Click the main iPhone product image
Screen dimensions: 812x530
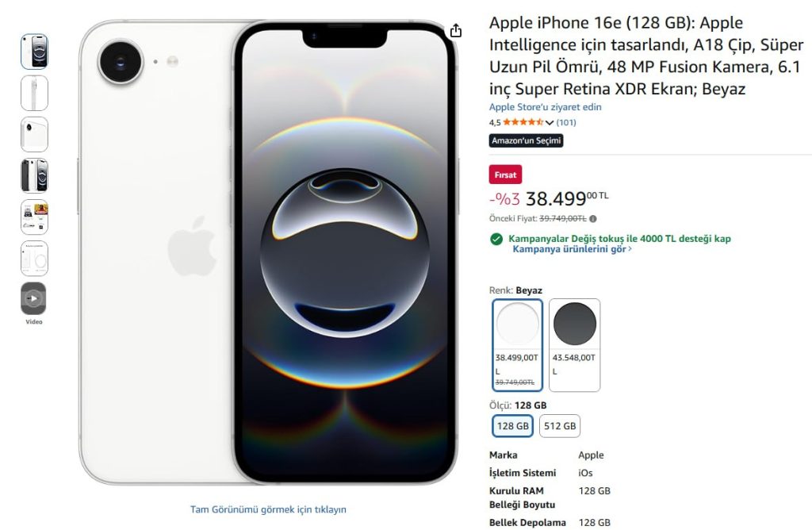click(x=268, y=252)
